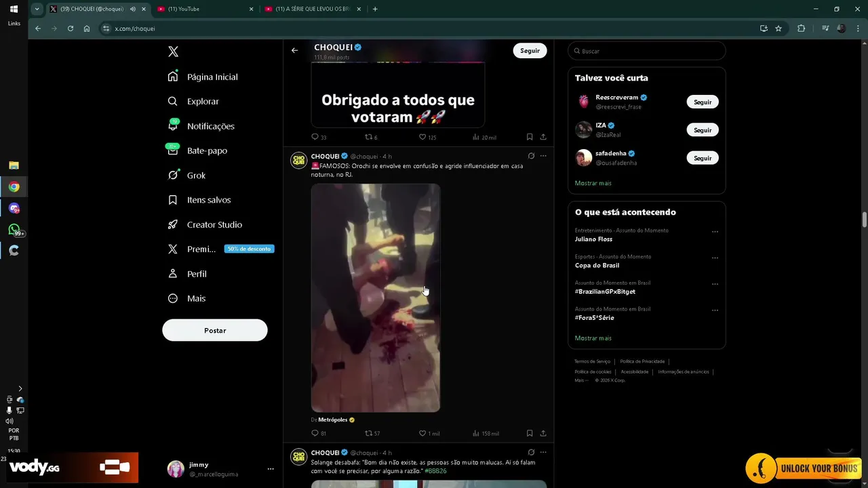Expand the Mais menu in sidebar
Viewport: 868px width, 488px height.
click(x=186, y=298)
